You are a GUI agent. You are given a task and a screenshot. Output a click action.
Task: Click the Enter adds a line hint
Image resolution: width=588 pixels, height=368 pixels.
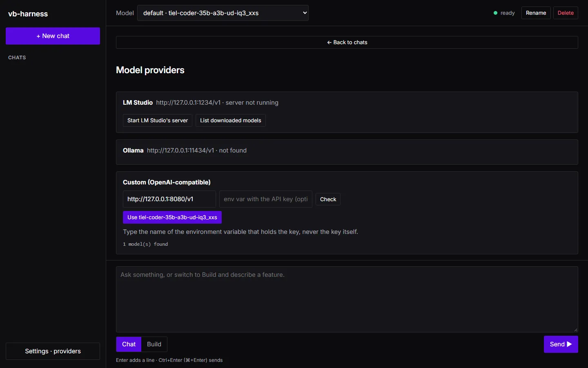pos(169,360)
